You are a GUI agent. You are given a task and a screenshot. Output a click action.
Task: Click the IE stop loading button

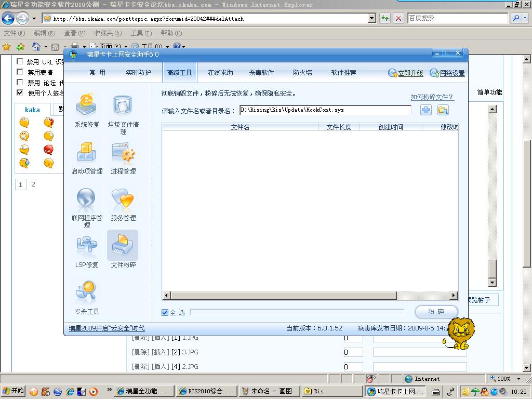tap(398, 18)
